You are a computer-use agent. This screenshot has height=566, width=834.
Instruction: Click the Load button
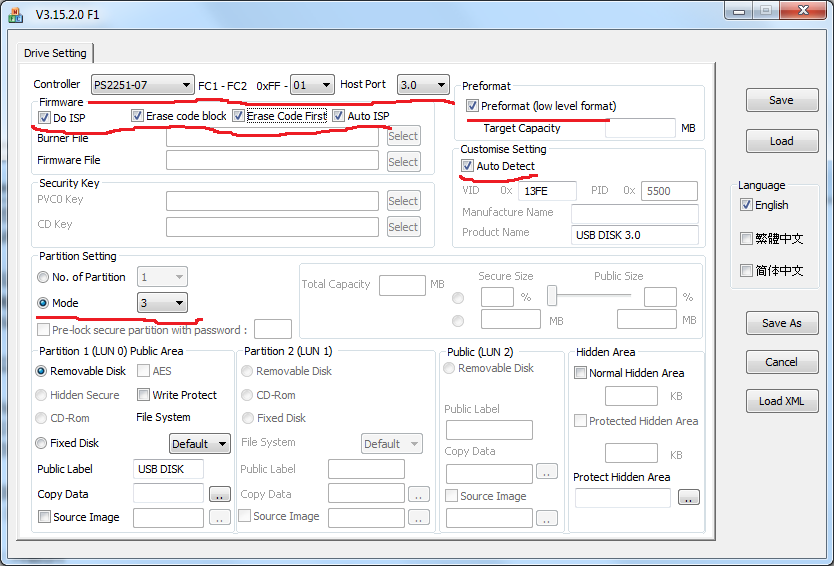[x=782, y=141]
